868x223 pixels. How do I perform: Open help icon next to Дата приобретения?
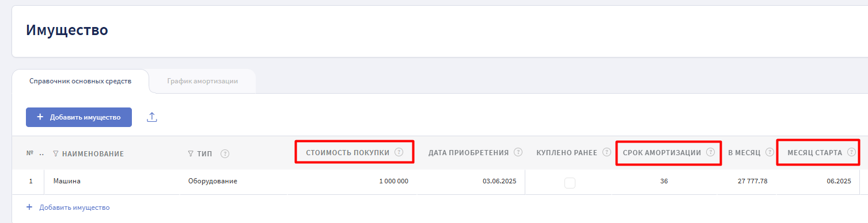tap(518, 152)
